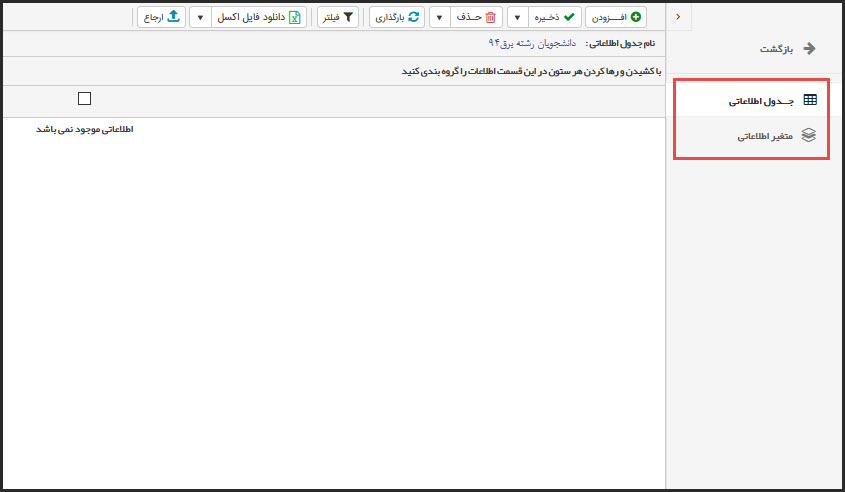845x492 pixels.
Task: Click the Back arrow icon in sidebar
Action: point(810,48)
